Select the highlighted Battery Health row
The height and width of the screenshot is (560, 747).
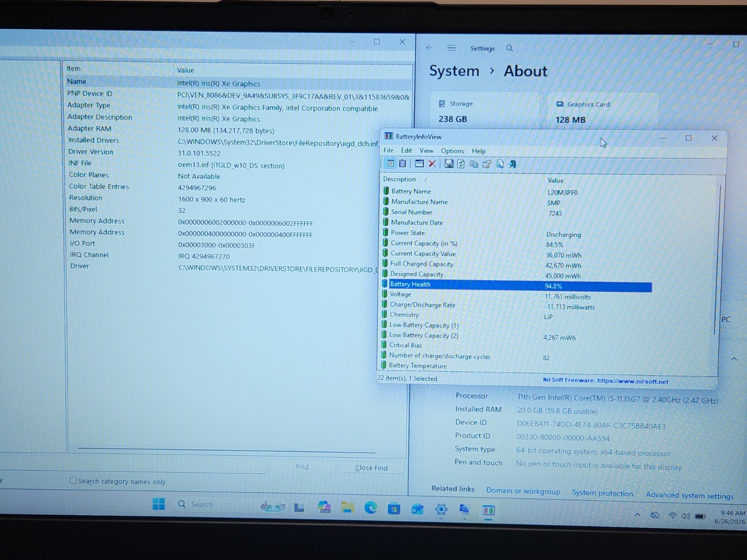tap(516, 285)
